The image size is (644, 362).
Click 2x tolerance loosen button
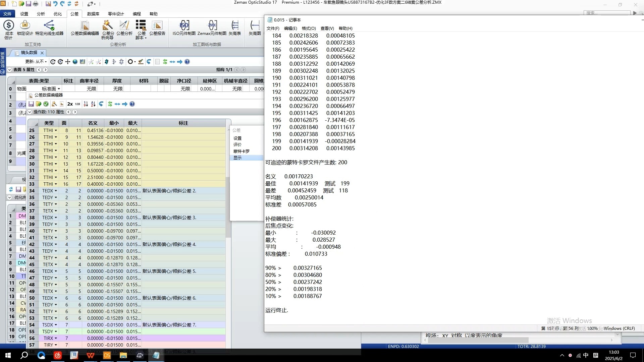pyautogui.click(x=70, y=104)
